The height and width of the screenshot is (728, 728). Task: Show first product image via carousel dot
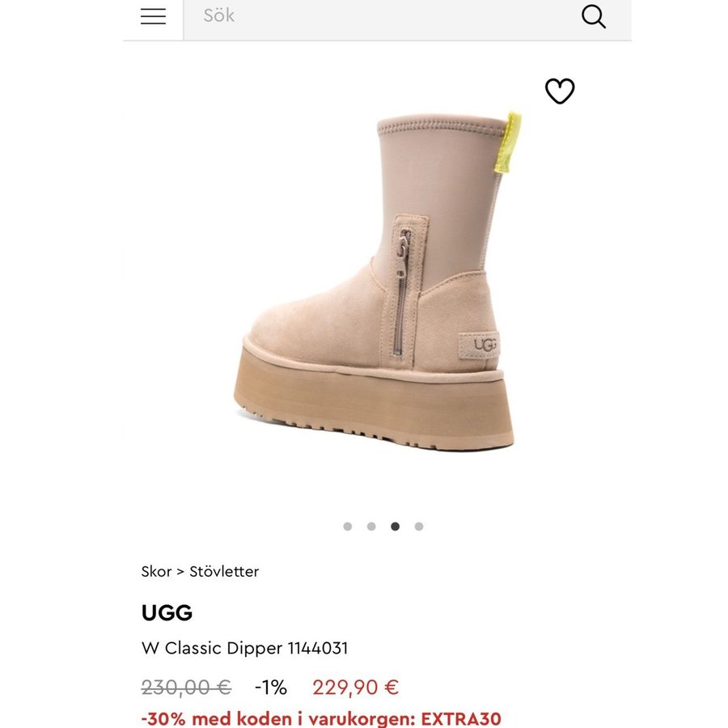pos(347,526)
